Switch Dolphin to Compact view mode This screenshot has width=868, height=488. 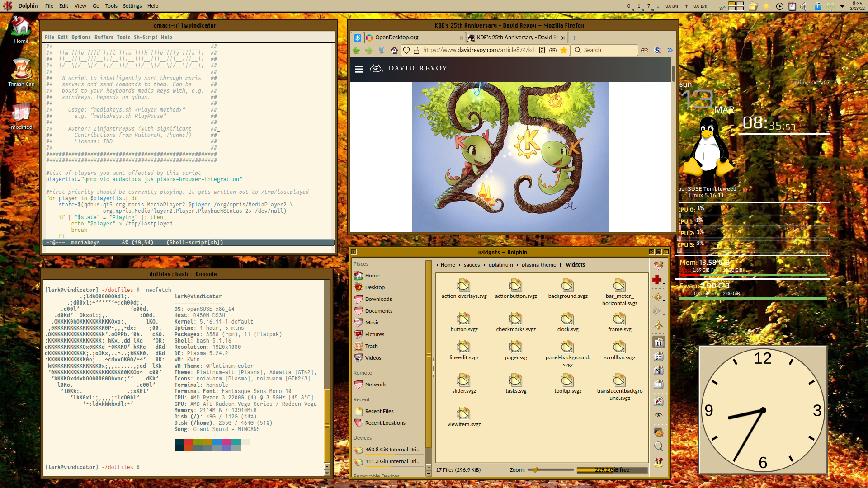(x=659, y=357)
